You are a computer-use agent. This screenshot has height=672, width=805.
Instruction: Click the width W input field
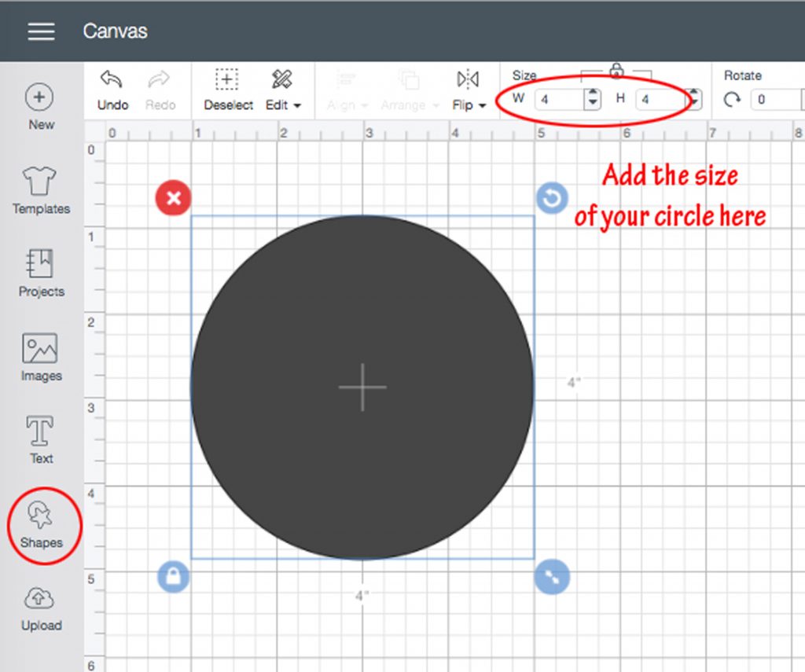[x=559, y=100]
